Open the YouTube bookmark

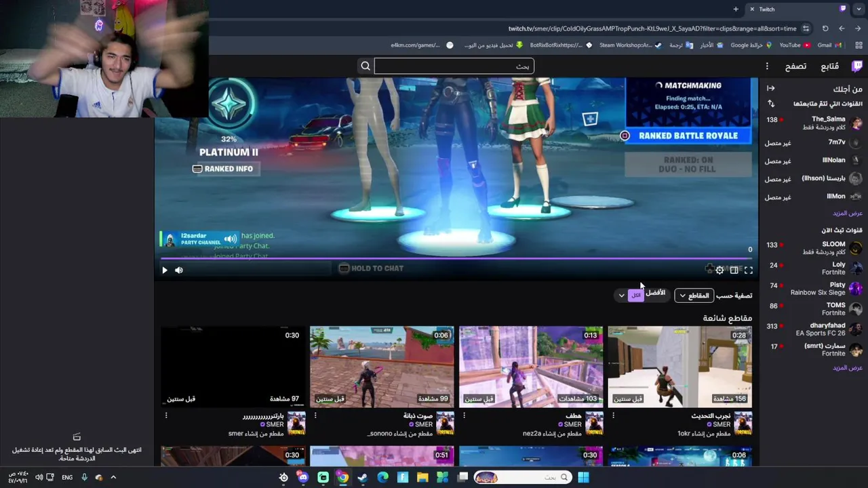tap(795, 45)
